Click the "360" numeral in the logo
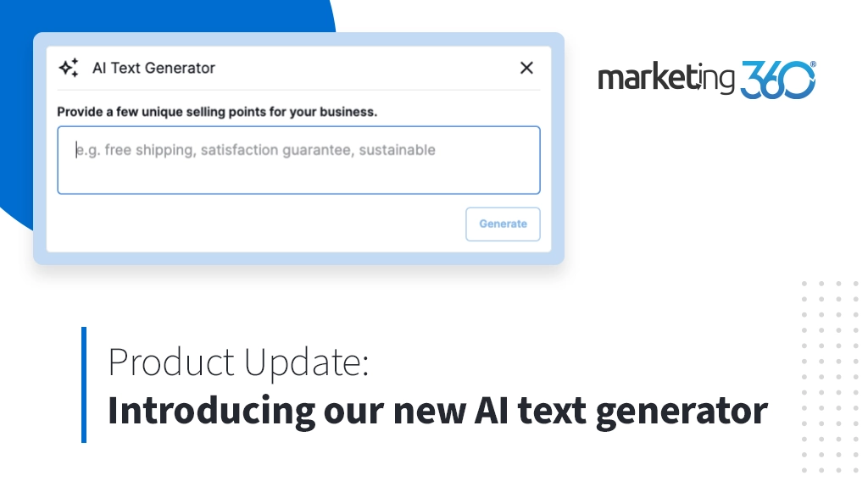 (x=777, y=80)
